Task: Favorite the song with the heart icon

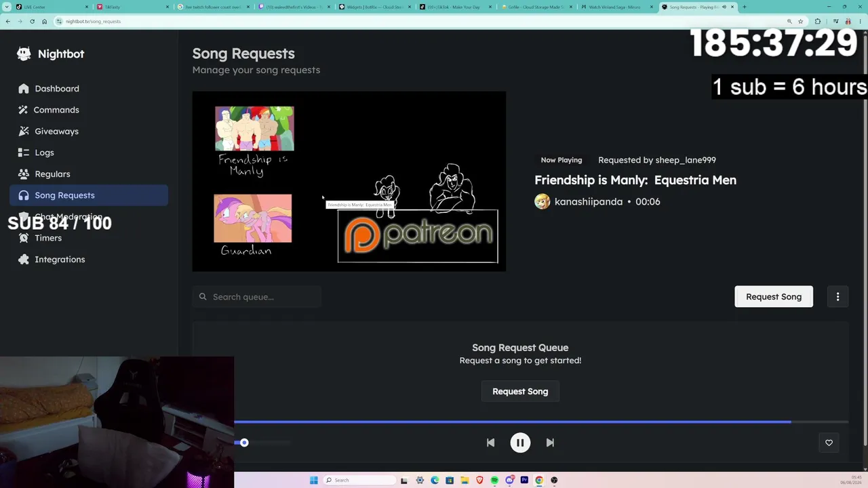Action: coord(829,443)
